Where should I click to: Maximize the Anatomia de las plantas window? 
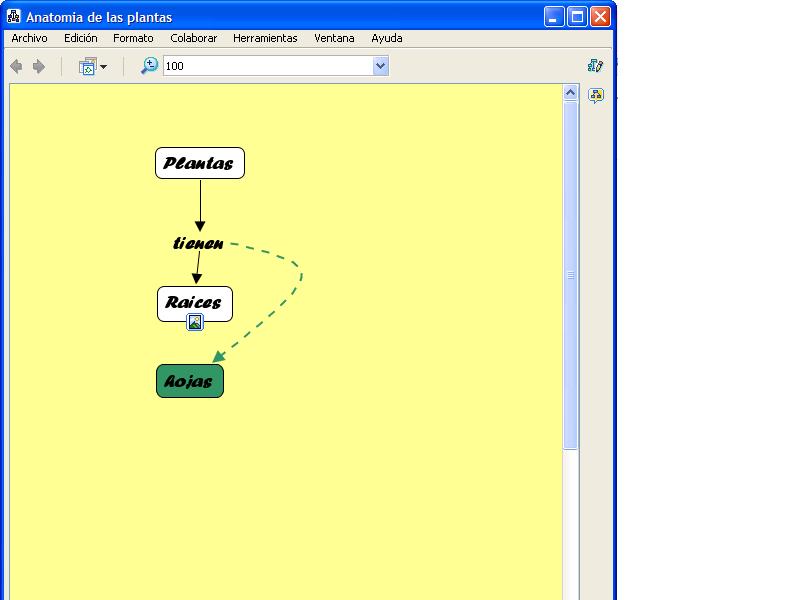[x=577, y=17]
